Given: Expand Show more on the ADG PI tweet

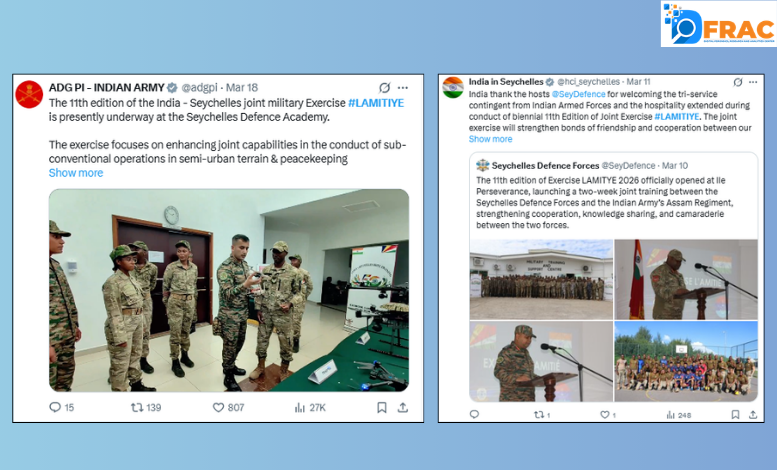Looking at the screenshot, I should 76,173.
